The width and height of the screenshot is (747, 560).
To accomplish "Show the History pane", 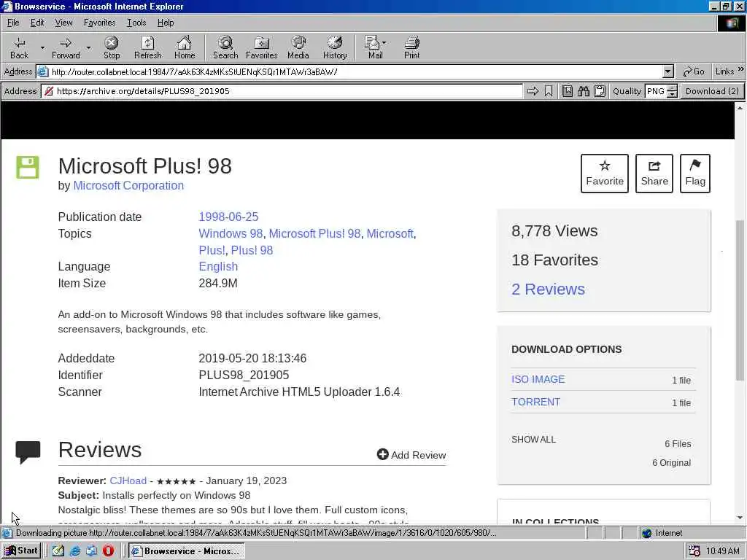I will click(x=335, y=48).
